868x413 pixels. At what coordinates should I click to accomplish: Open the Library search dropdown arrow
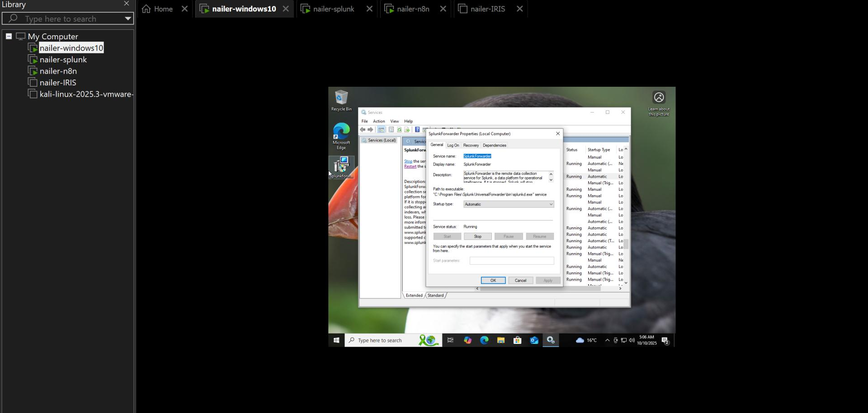(x=128, y=19)
